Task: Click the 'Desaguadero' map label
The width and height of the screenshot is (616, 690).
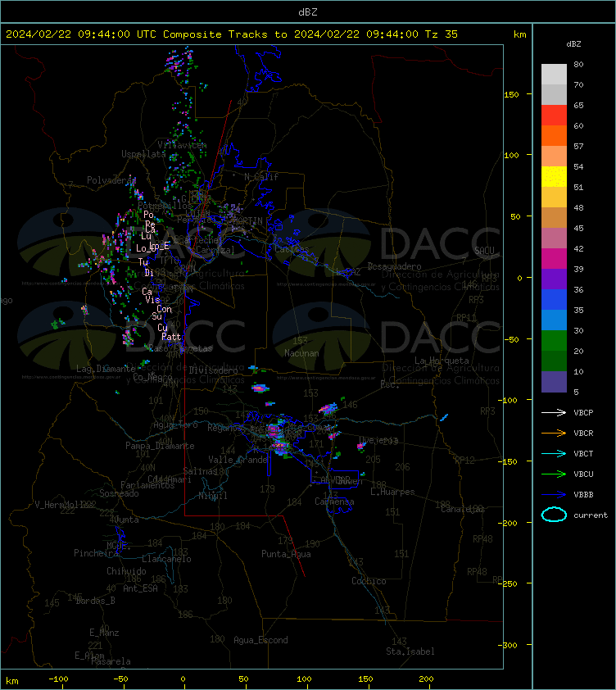Action: (x=394, y=266)
